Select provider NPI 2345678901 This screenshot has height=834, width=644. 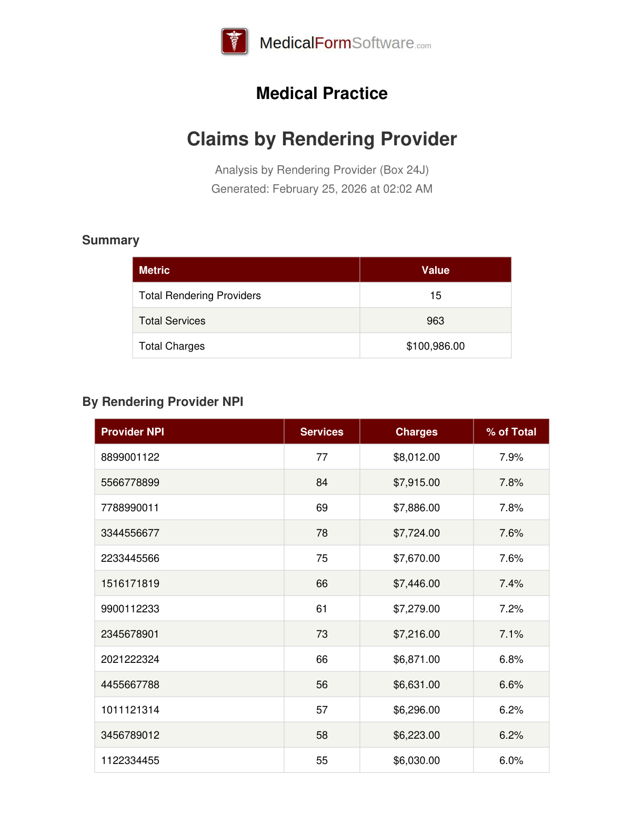(130, 634)
